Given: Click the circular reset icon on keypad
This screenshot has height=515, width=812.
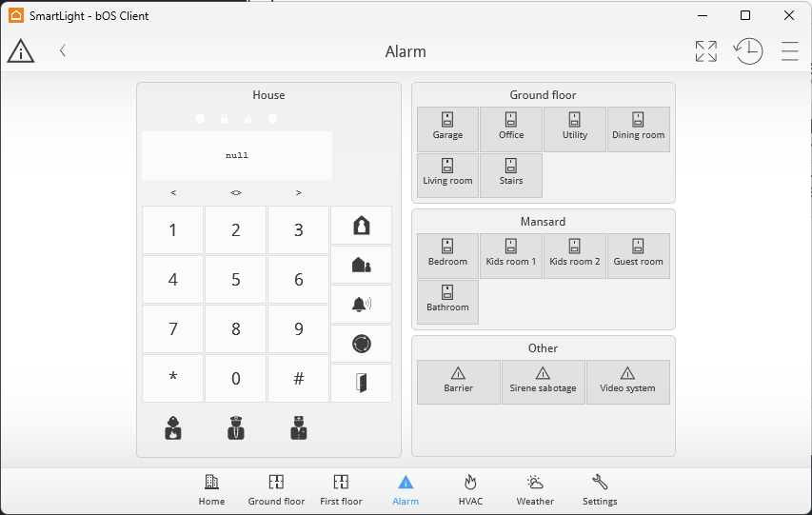Looking at the screenshot, I should point(362,344).
